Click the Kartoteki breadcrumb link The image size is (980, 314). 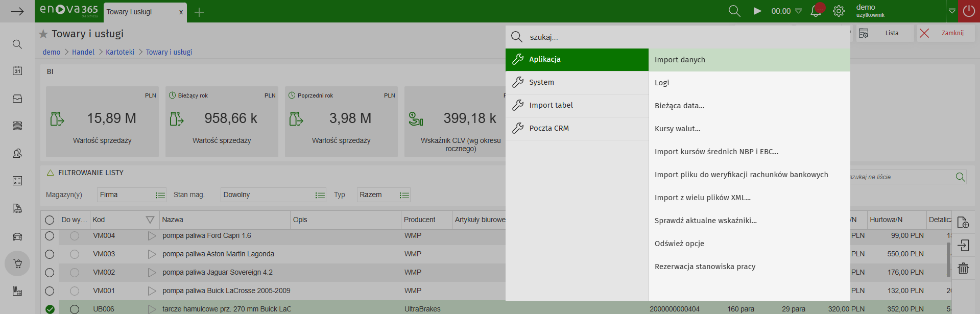point(120,52)
